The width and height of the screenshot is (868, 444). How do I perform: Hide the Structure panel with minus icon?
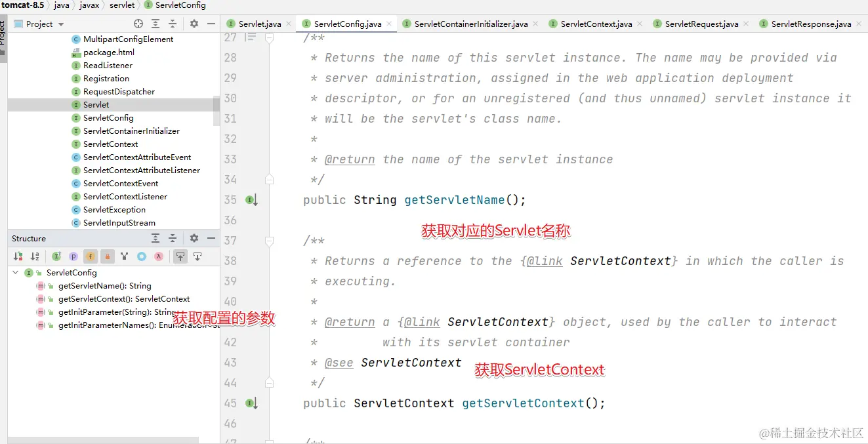(211, 238)
